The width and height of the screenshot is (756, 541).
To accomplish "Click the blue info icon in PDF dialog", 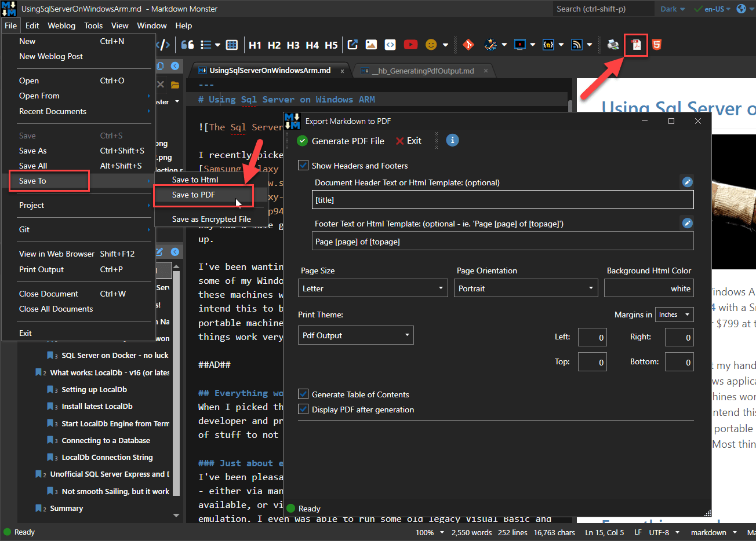I will (x=453, y=140).
